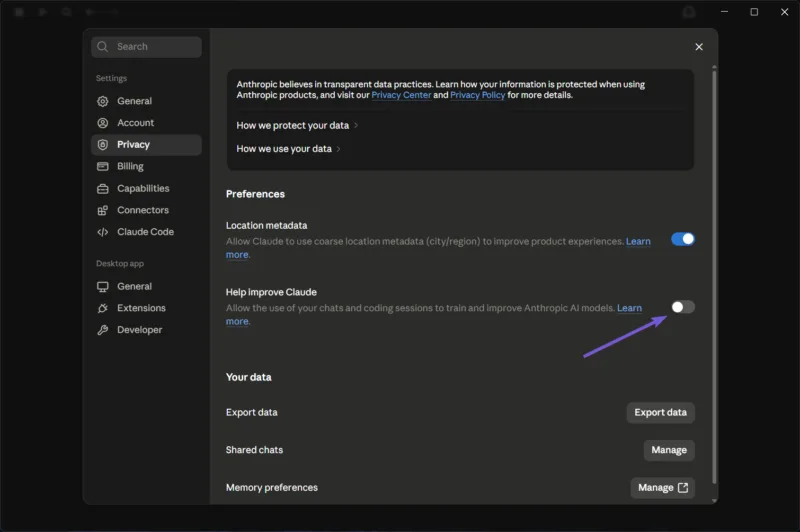Close the settings dialog with X
The image size is (800, 532).
699,47
